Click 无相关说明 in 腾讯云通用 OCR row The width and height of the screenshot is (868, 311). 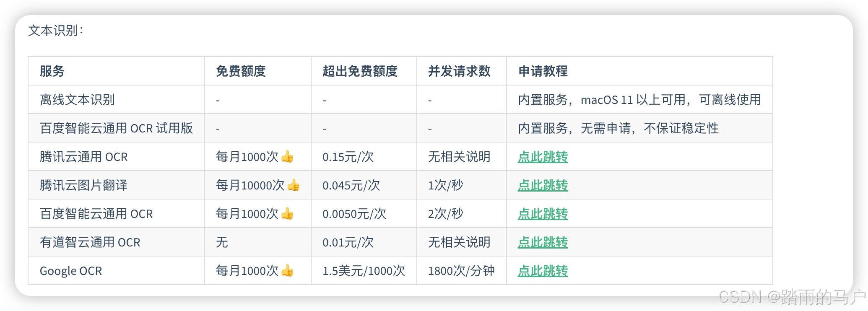click(459, 157)
